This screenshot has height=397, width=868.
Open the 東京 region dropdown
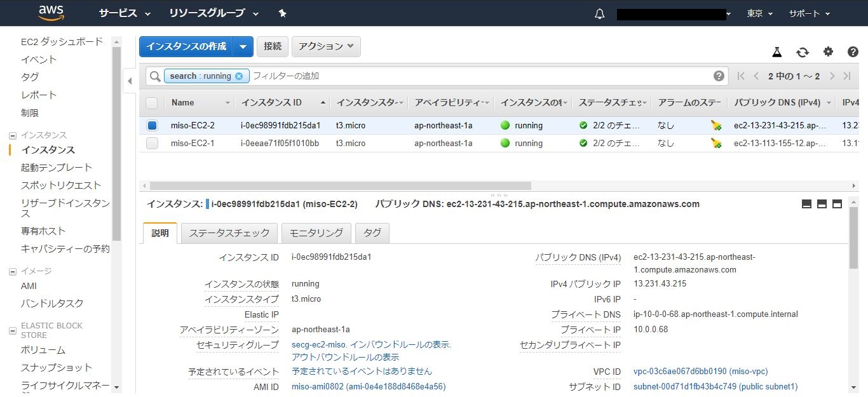point(759,13)
